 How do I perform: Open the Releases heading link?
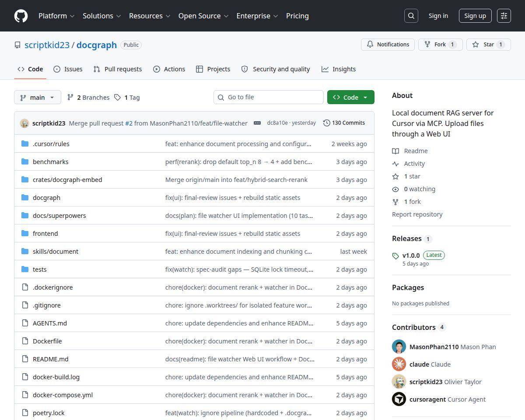[407, 238]
